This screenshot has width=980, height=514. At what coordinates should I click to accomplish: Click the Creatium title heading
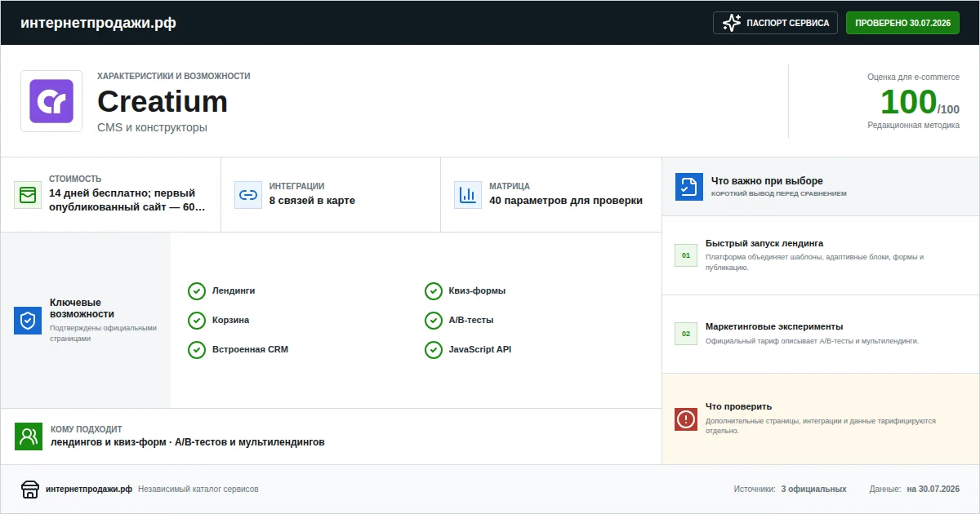163,102
